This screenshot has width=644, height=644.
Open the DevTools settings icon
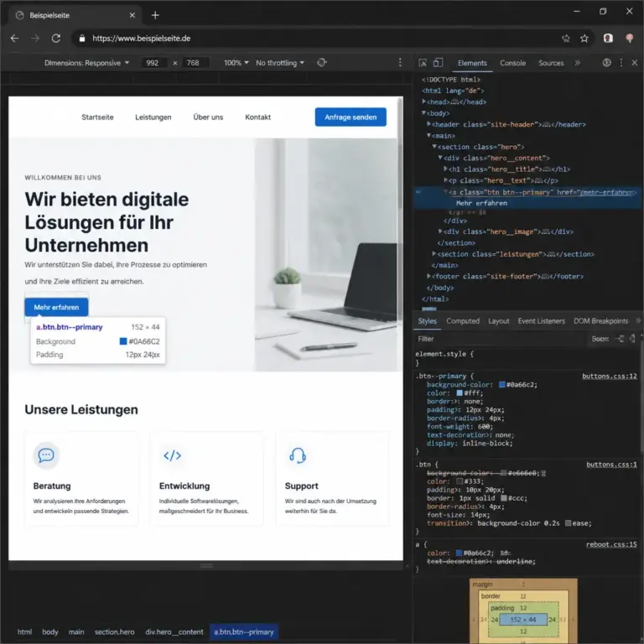click(x=606, y=62)
